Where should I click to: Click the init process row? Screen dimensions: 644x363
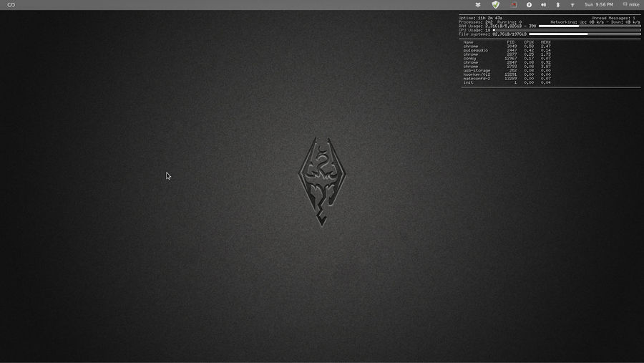point(507,82)
